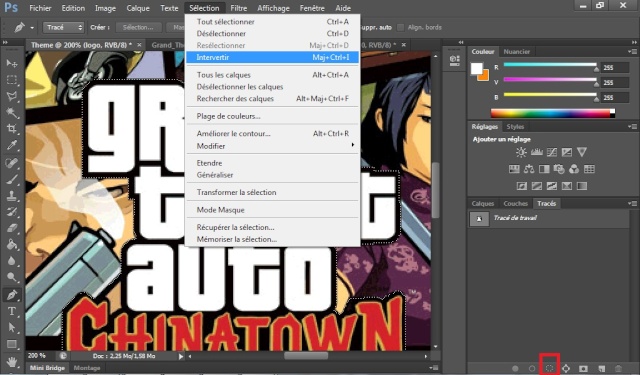Choose Tout sélectionner

tap(273, 22)
